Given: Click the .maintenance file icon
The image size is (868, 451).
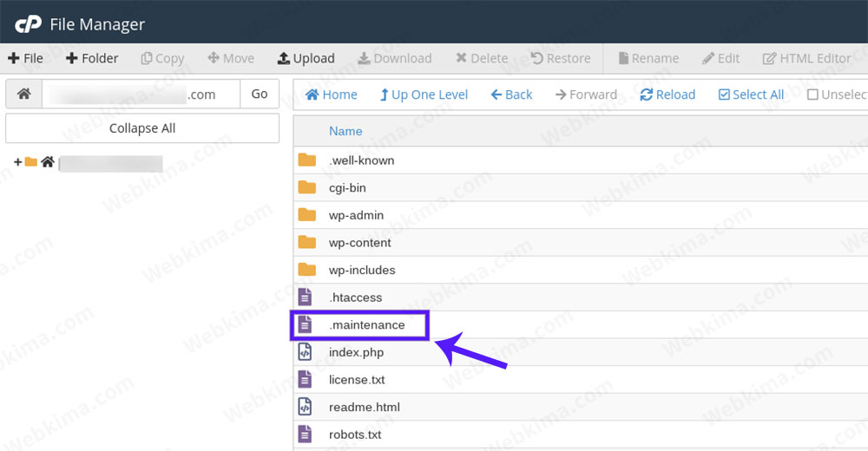Looking at the screenshot, I should coord(305,325).
